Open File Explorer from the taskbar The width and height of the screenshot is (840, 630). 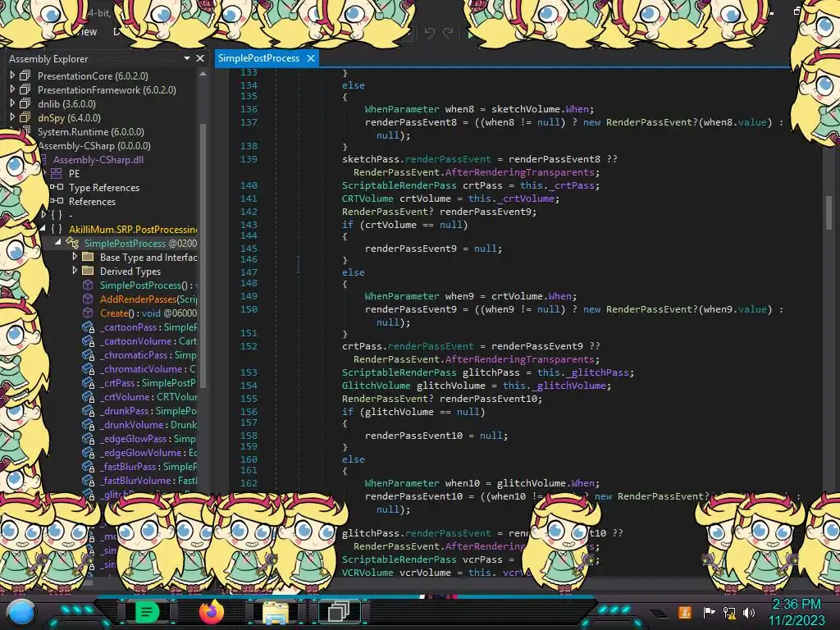pos(276,612)
